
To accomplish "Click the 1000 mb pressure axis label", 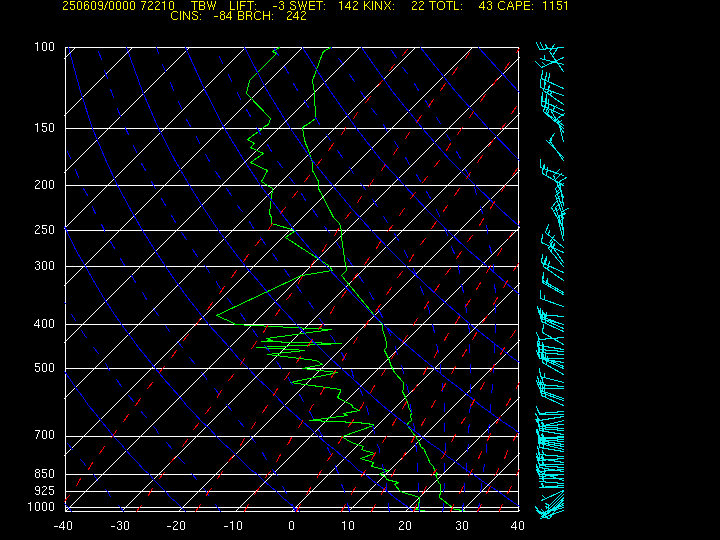I will 41,507.
